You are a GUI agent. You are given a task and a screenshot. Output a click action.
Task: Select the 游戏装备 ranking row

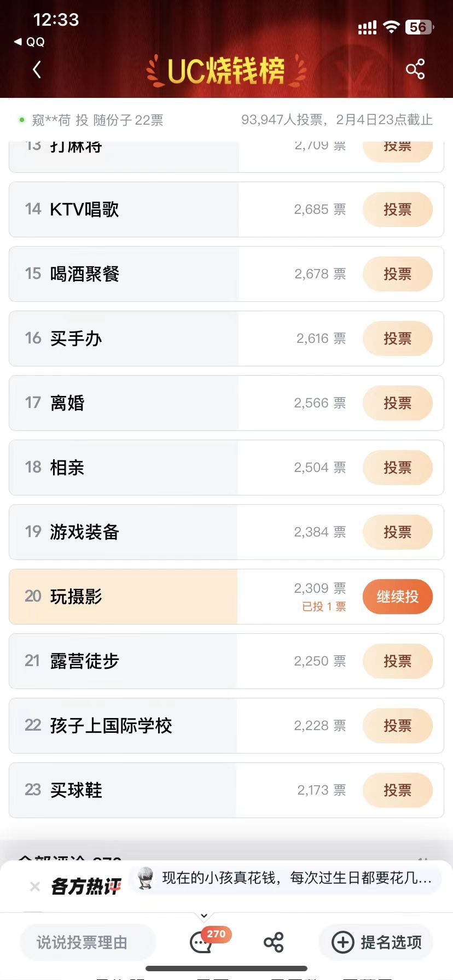[x=226, y=532]
